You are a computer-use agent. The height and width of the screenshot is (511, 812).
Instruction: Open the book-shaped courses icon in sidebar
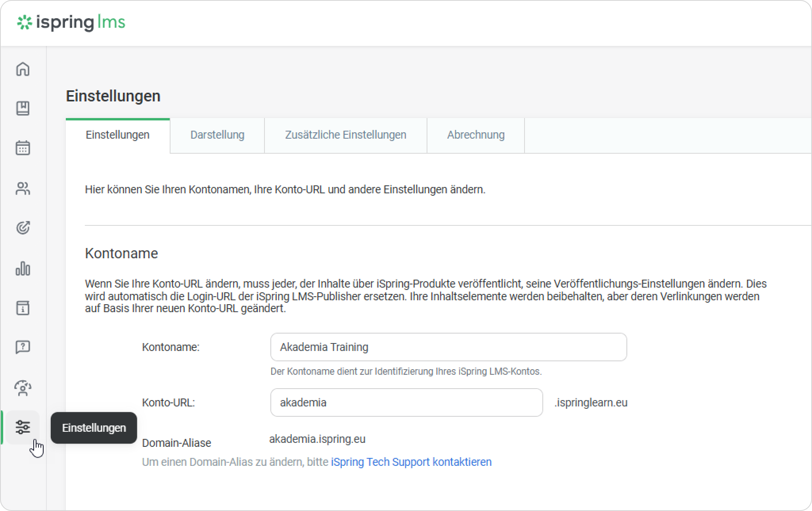(23, 108)
